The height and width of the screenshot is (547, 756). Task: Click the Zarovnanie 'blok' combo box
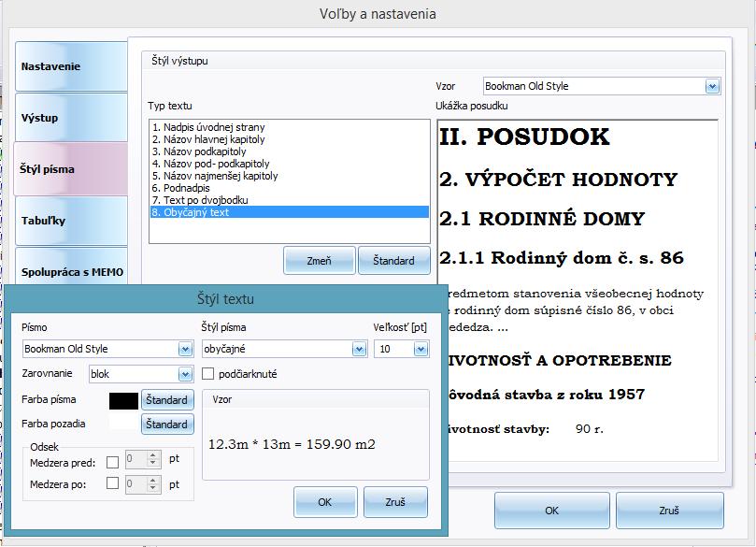point(141,374)
